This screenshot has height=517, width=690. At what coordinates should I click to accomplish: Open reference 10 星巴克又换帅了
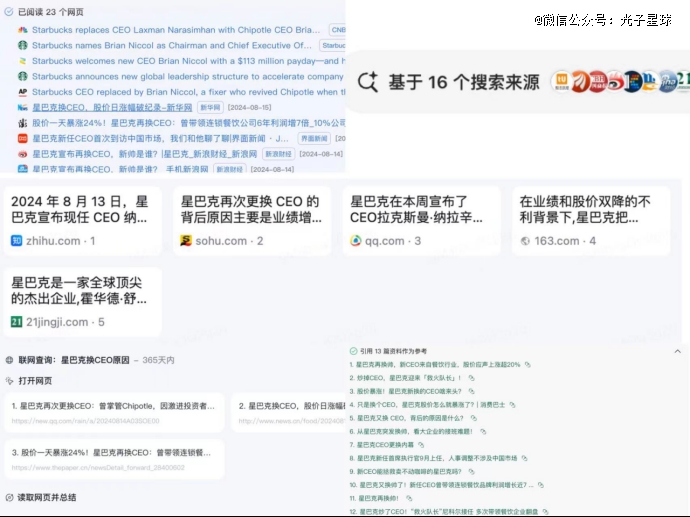pos(441,485)
